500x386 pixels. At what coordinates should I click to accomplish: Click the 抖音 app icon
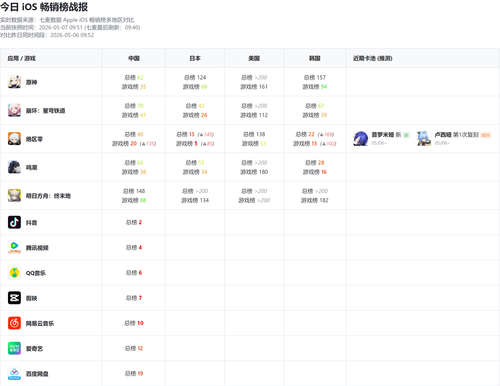[x=14, y=222]
